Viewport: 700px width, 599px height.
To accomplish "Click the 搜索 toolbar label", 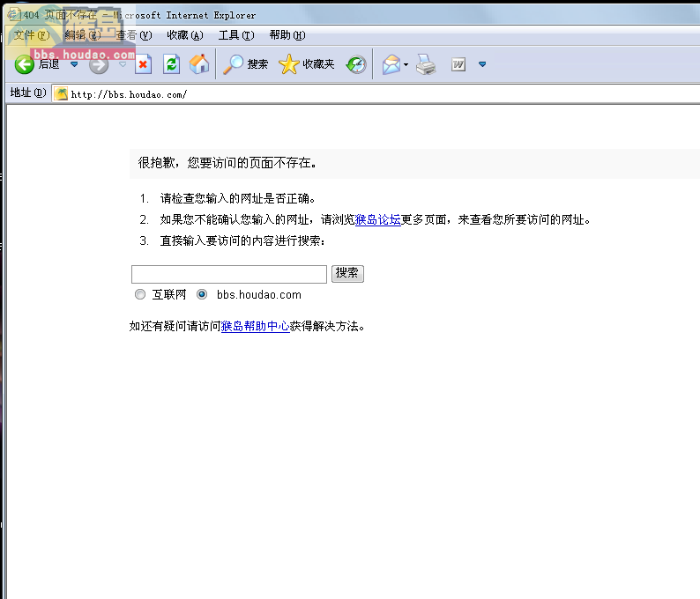I will (x=257, y=64).
